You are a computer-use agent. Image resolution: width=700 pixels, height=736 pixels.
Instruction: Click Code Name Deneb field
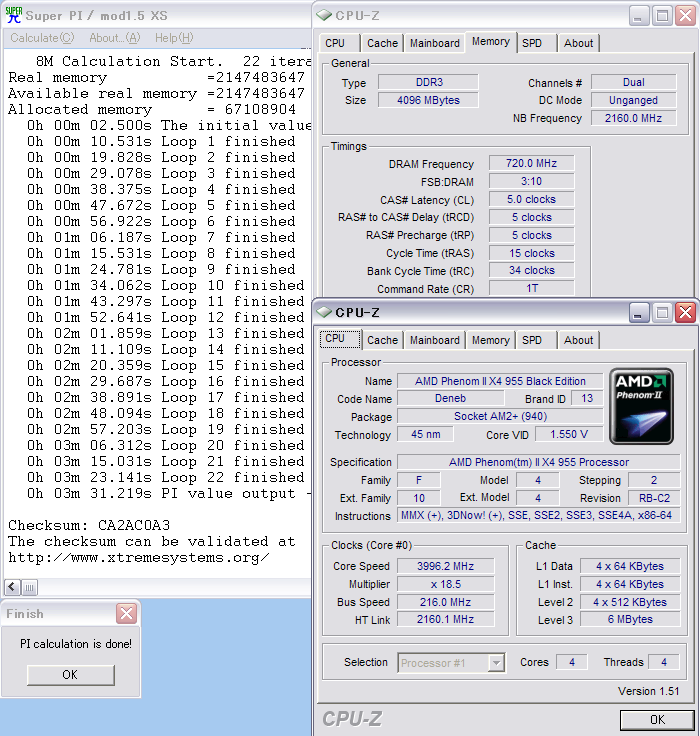[x=451, y=399]
